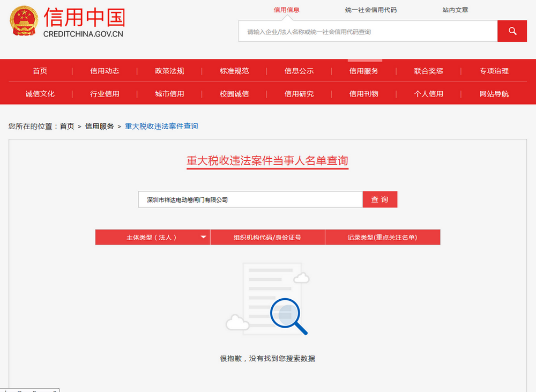Open 个人信用 menu item
Viewport: 536px width, 392px height.
[429, 94]
